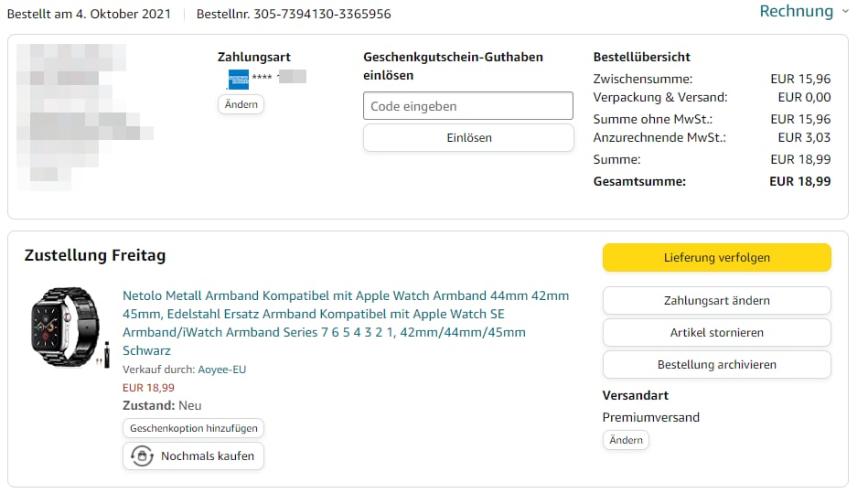Click Geschenkoption hinzufügen

click(194, 428)
